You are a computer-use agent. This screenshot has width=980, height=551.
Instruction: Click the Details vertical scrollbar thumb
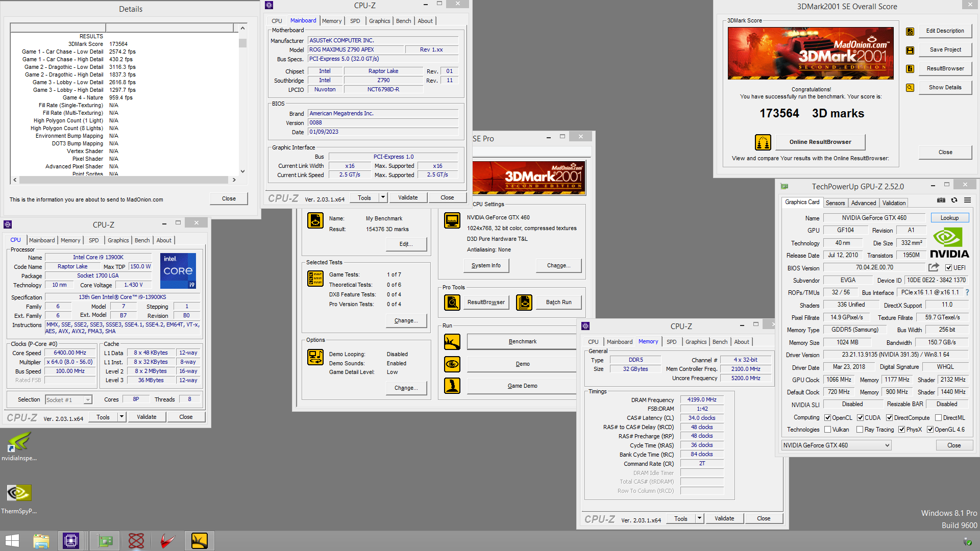pyautogui.click(x=243, y=43)
